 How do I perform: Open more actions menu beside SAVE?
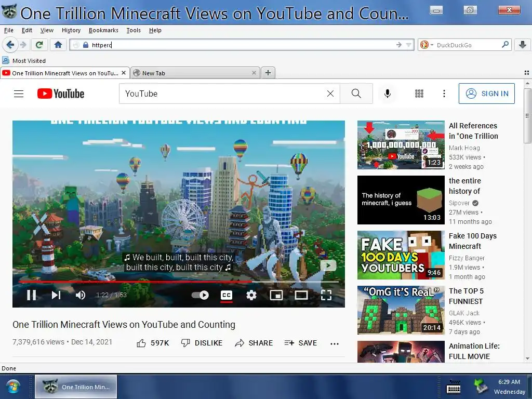(x=335, y=344)
